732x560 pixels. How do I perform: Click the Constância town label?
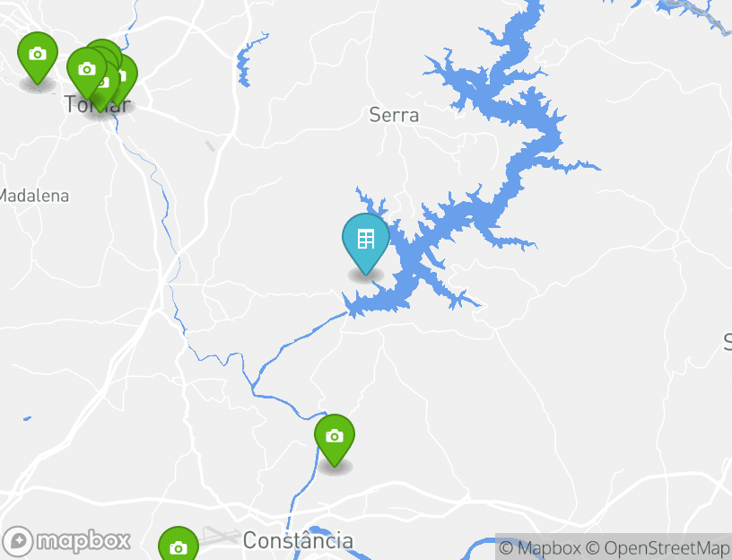click(298, 540)
